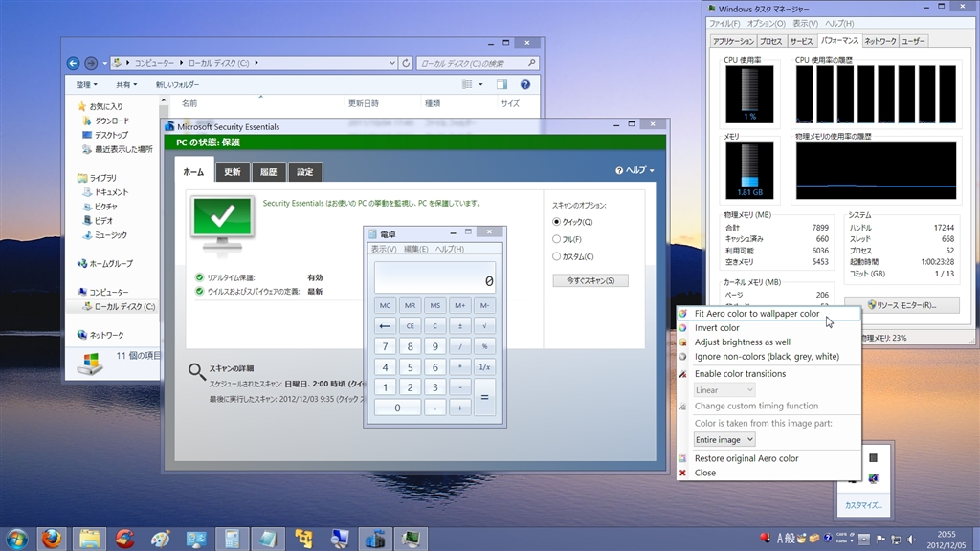Select ネットワーク in Explorer sidebar
This screenshot has width=980, height=551.
pyautogui.click(x=106, y=335)
